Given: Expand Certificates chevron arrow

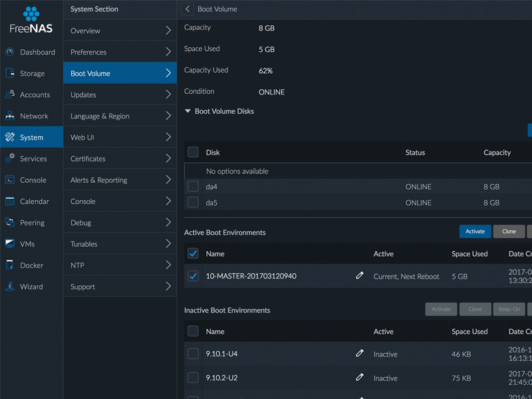Looking at the screenshot, I should [168, 158].
